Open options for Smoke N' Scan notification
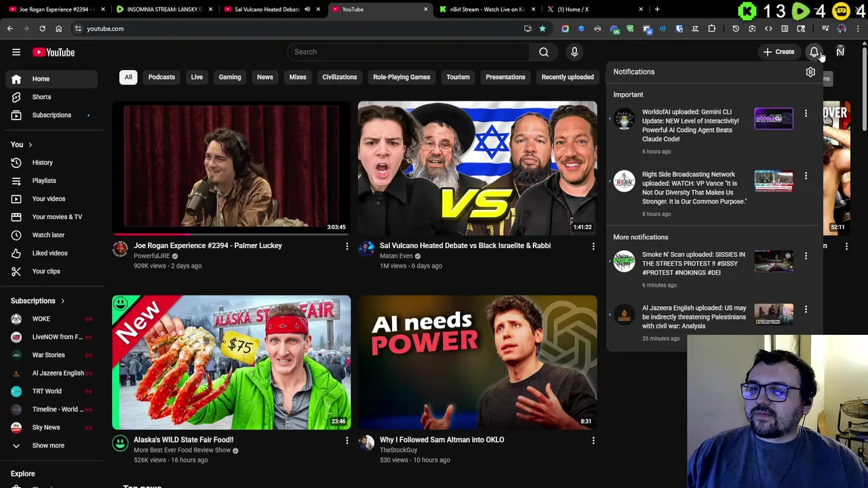This screenshot has width=868, height=488. click(x=806, y=256)
